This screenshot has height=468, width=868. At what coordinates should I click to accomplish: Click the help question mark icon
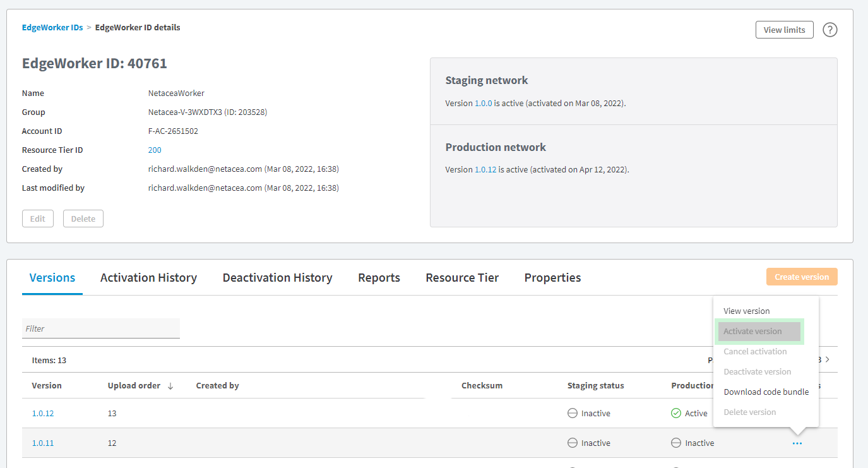click(830, 30)
